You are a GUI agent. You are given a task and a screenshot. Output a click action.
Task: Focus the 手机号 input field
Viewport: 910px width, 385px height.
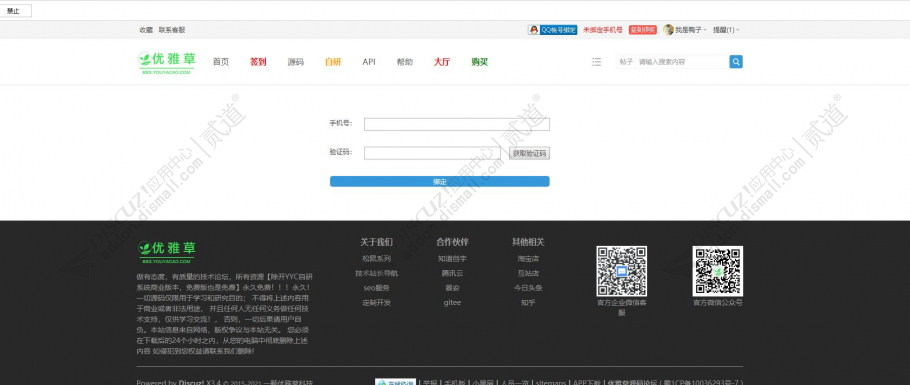(457, 124)
